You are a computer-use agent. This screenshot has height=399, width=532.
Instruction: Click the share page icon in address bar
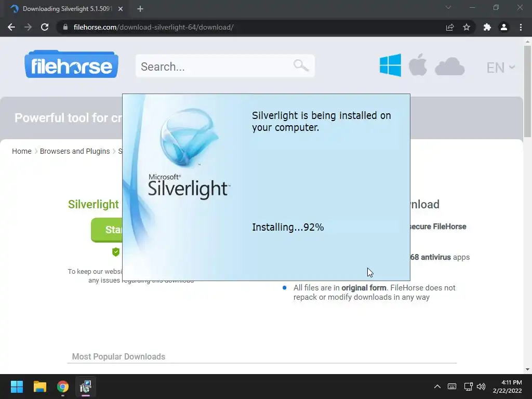(x=450, y=27)
